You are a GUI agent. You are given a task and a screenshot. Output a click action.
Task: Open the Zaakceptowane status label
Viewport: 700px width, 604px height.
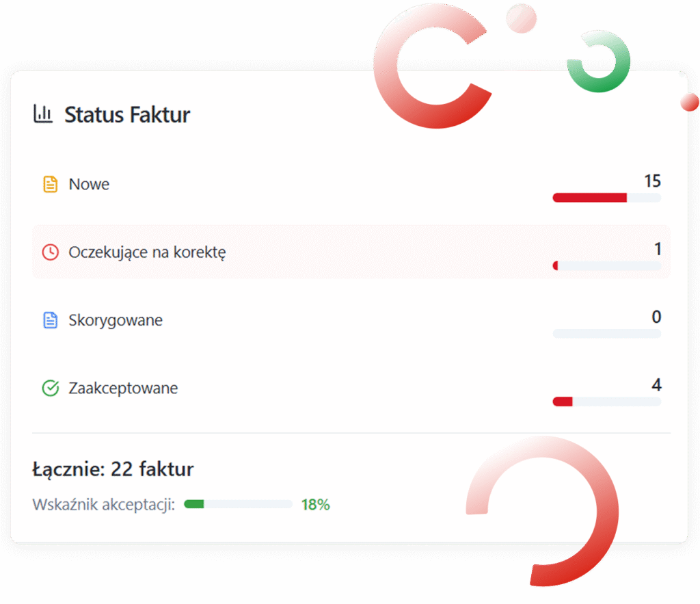coord(123,389)
